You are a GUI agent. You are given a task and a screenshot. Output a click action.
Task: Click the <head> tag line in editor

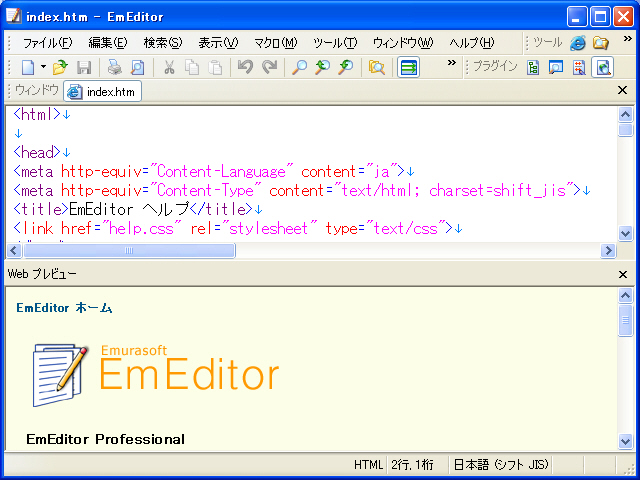pyautogui.click(x=37, y=152)
